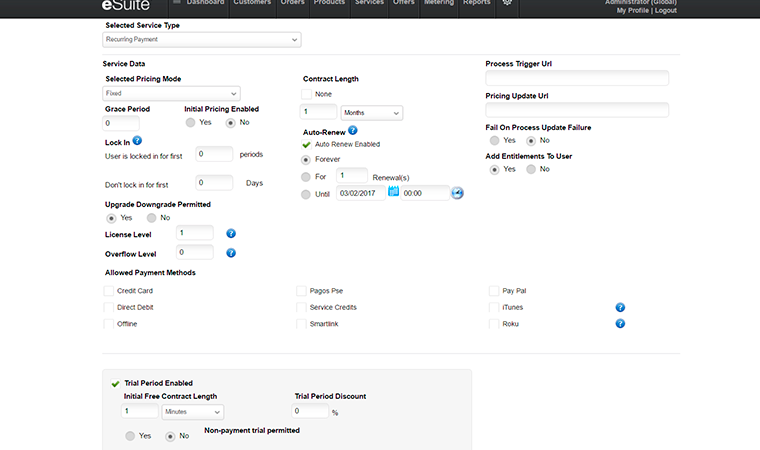Open the Auto-Renew help tooltip icon
The width and height of the screenshot is (760, 450).
click(353, 130)
